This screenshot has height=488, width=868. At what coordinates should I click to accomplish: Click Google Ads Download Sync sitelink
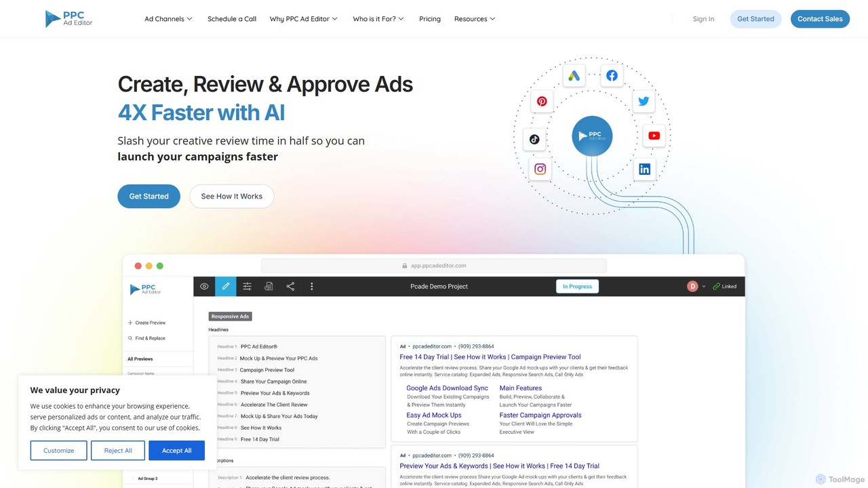pyautogui.click(x=448, y=388)
